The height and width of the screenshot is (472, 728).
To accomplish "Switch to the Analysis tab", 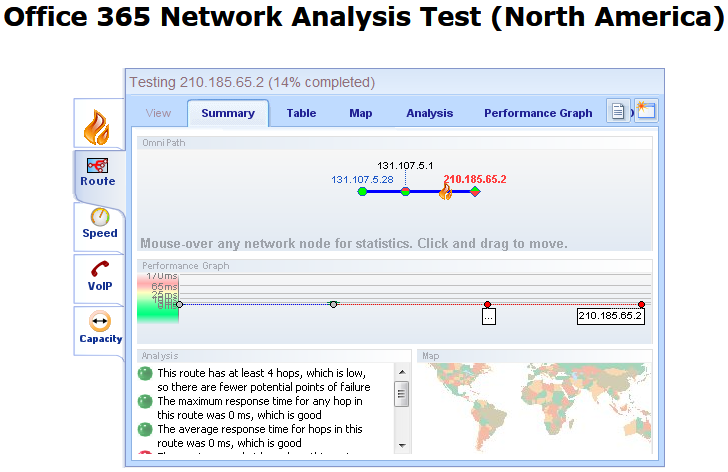I will 429,113.
